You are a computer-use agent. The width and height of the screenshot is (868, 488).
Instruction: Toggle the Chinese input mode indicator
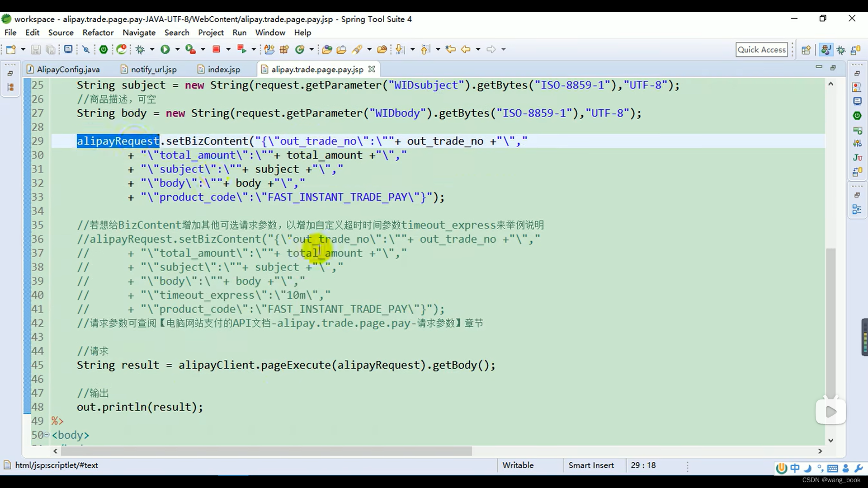tap(795, 469)
